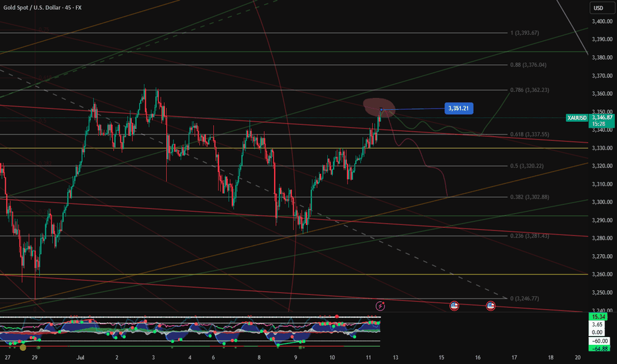Click the 3,320.00 price axis label
This screenshot has height=364, width=617.
pyautogui.click(x=602, y=166)
